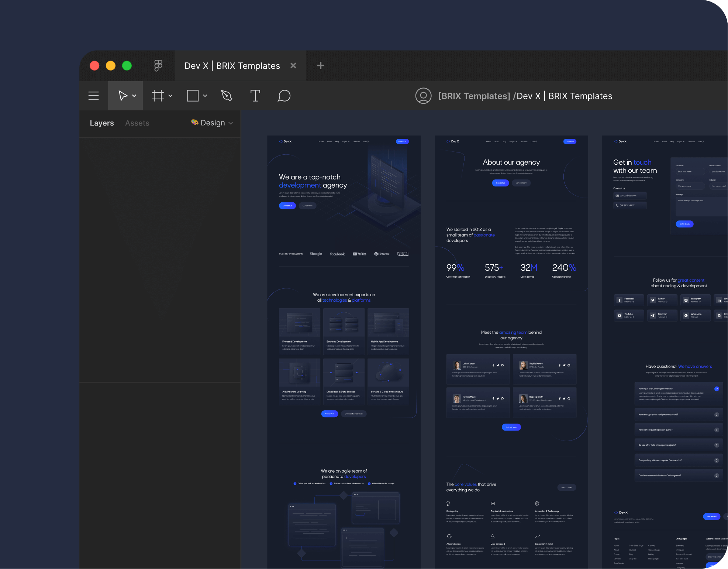Viewport: 728px width, 569px height.
Task: Click the 'Contact us' button on the hero frame
Action: [287, 206]
